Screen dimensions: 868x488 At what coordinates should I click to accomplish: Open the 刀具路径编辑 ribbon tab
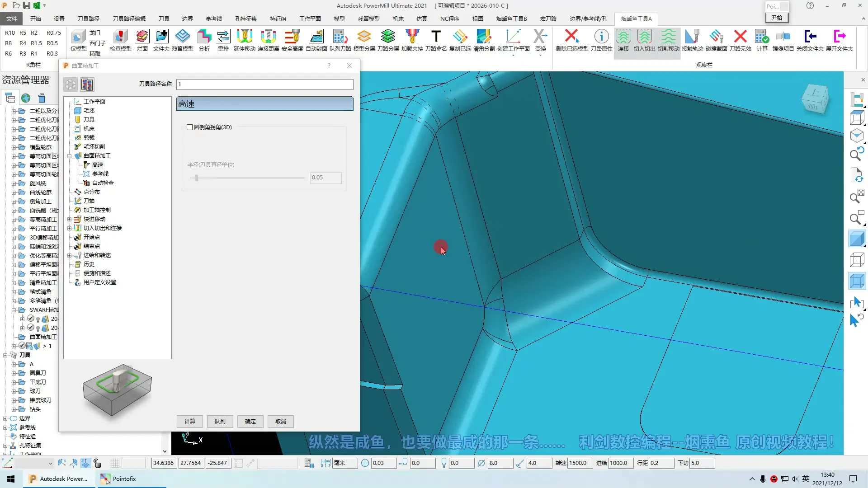(129, 19)
